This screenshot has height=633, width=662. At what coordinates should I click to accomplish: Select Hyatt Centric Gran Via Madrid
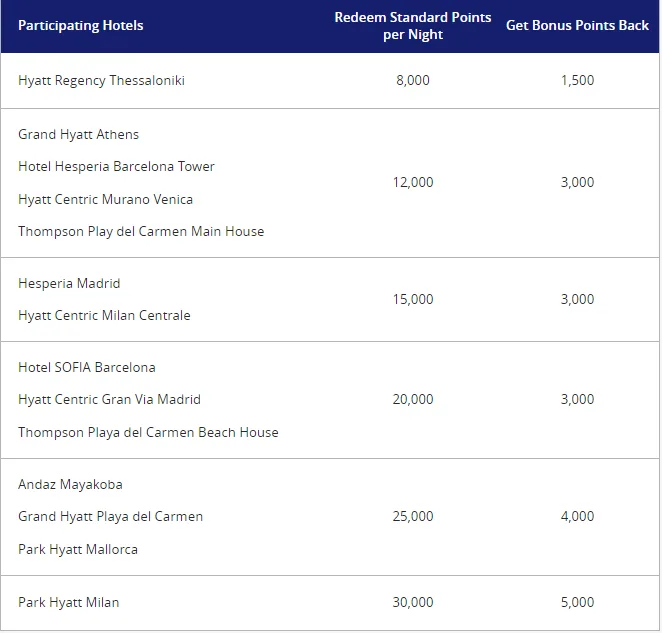point(109,399)
